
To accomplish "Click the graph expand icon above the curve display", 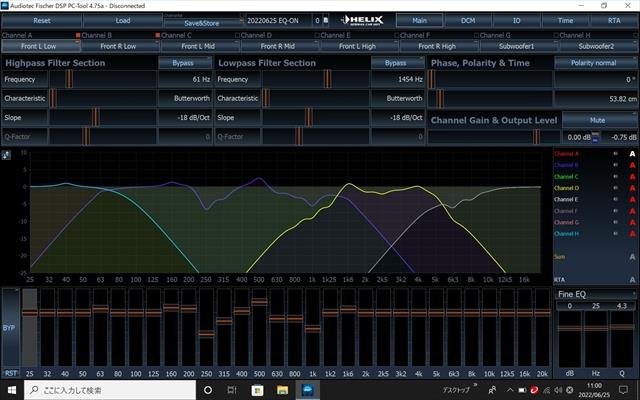I will point(6,155).
